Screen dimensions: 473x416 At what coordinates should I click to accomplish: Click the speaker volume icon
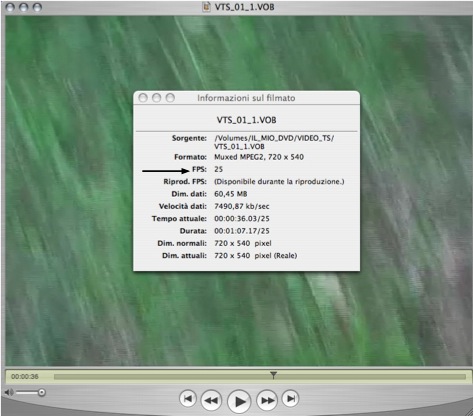click(x=9, y=392)
